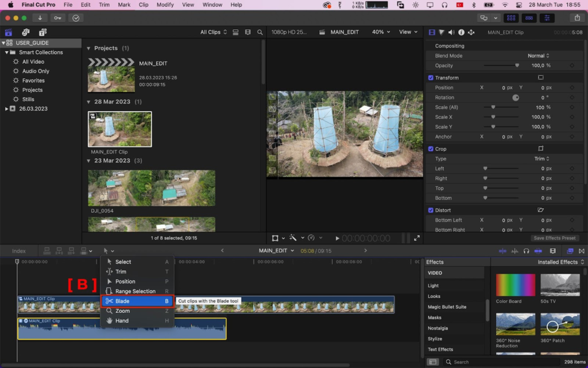588x368 pixels.
Task: Open the Crop Type Trim dropdown
Action: click(x=541, y=159)
